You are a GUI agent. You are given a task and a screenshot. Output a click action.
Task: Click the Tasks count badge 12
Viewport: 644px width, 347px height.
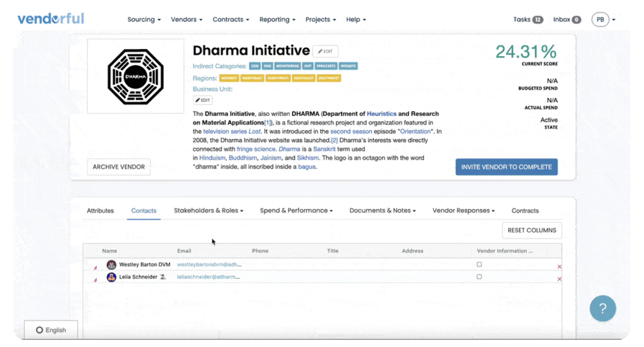537,20
